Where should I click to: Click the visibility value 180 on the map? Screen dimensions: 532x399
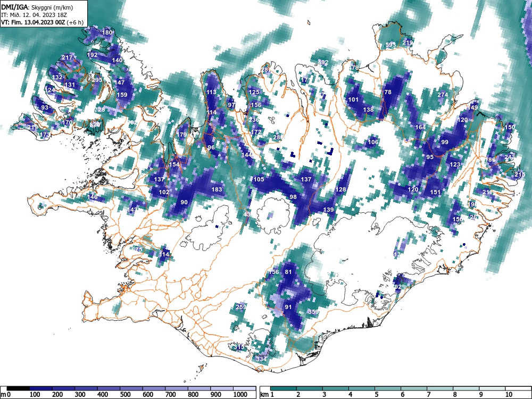click(x=107, y=32)
